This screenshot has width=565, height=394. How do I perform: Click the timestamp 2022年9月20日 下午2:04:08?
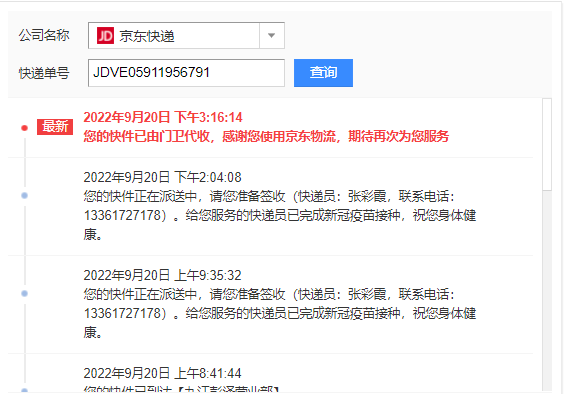163,177
